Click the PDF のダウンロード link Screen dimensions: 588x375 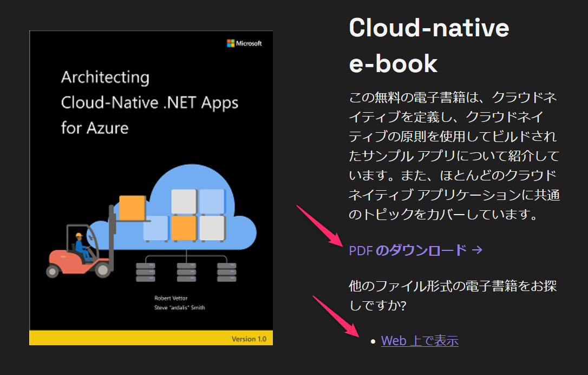(x=415, y=250)
